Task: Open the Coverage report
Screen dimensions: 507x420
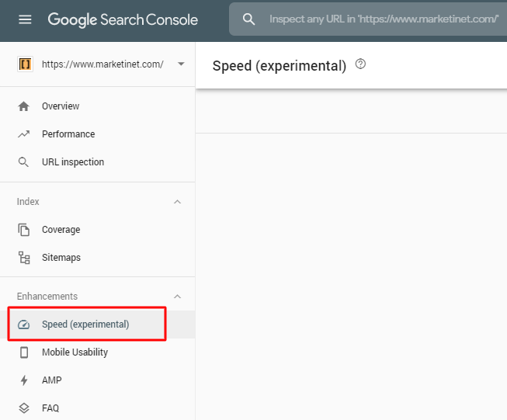Action: pos(61,230)
